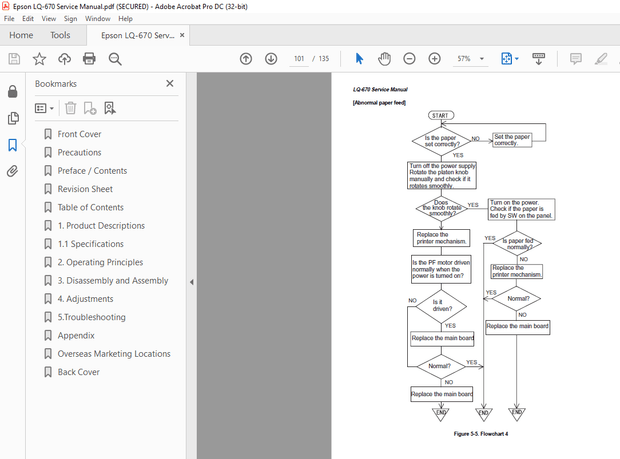This screenshot has width=620, height=459.
Task: Delete the selected bookmark with the trash icon
Action: (x=70, y=108)
